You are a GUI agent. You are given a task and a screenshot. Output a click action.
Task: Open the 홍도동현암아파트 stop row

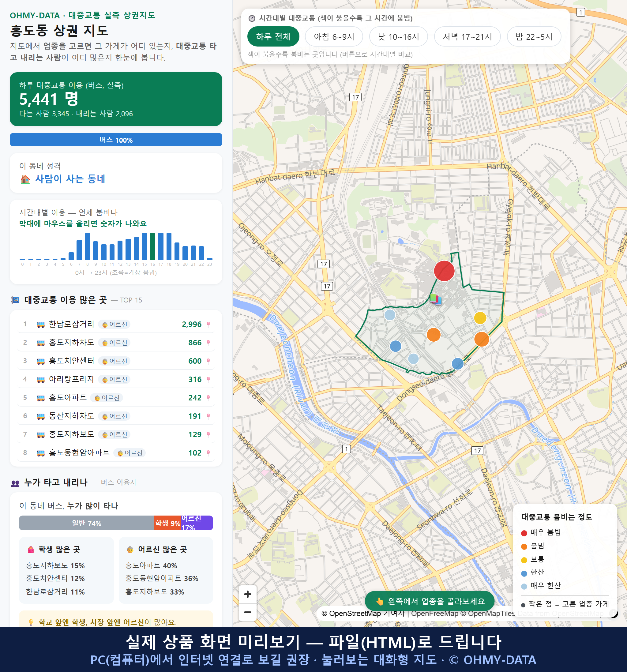[x=116, y=452]
